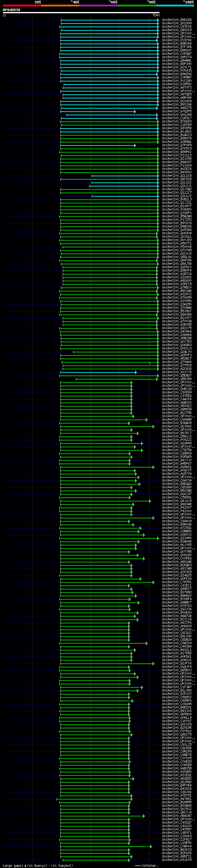Select hit UniRef100_P42007
The width and height of the screenshot is (197, 868).
tap(177, 508)
